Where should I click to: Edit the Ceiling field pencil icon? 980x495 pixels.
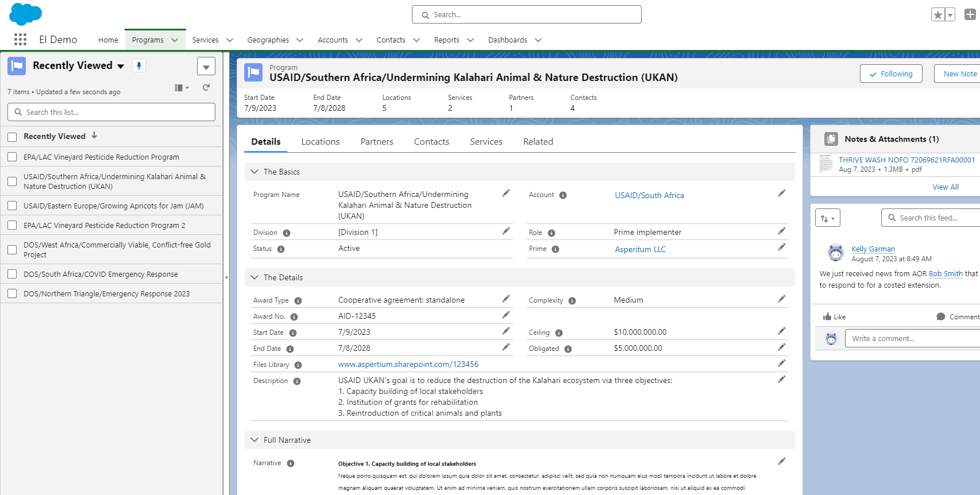782,331
